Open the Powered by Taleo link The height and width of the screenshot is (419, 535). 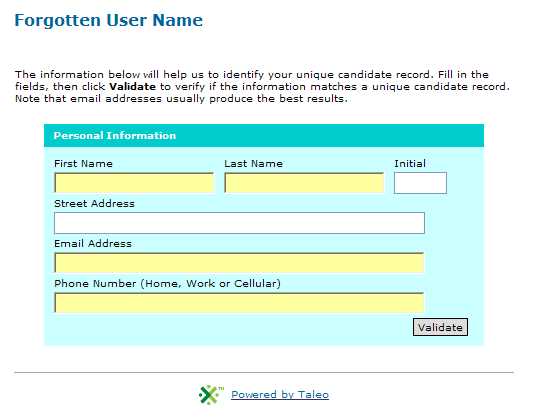click(x=280, y=395)
